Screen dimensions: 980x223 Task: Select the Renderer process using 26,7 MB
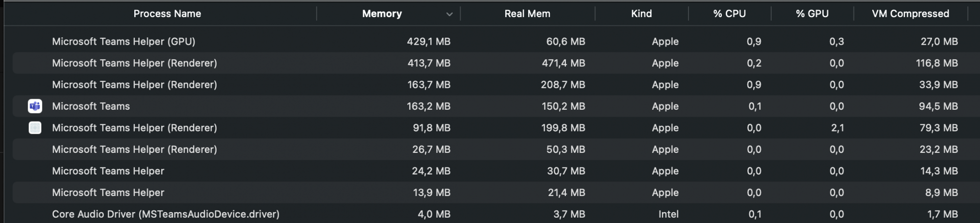click(134, 149)
